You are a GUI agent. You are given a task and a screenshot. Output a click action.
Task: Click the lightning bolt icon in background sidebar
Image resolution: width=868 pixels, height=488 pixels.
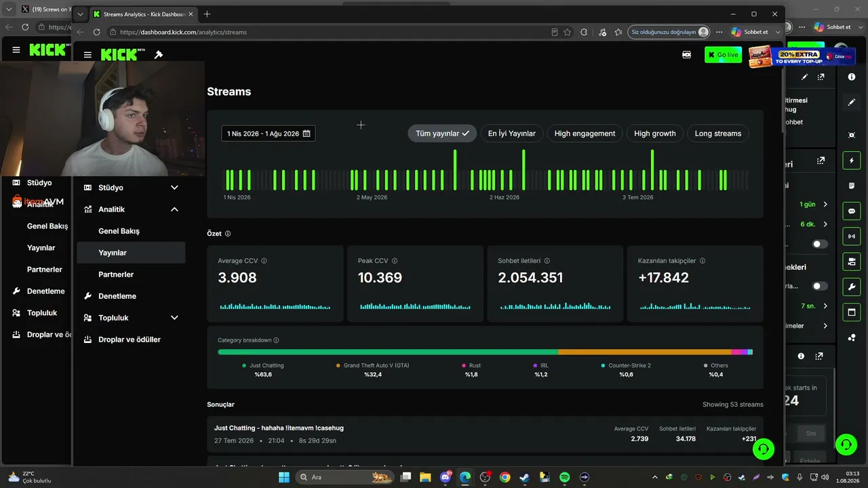coord(852,161)
